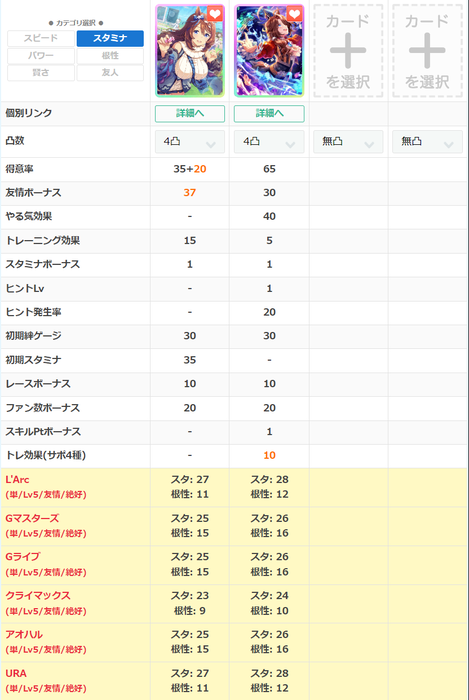Add a card in fourth slot
This screenshot has width=469, height=700.
tap(427, 51)
